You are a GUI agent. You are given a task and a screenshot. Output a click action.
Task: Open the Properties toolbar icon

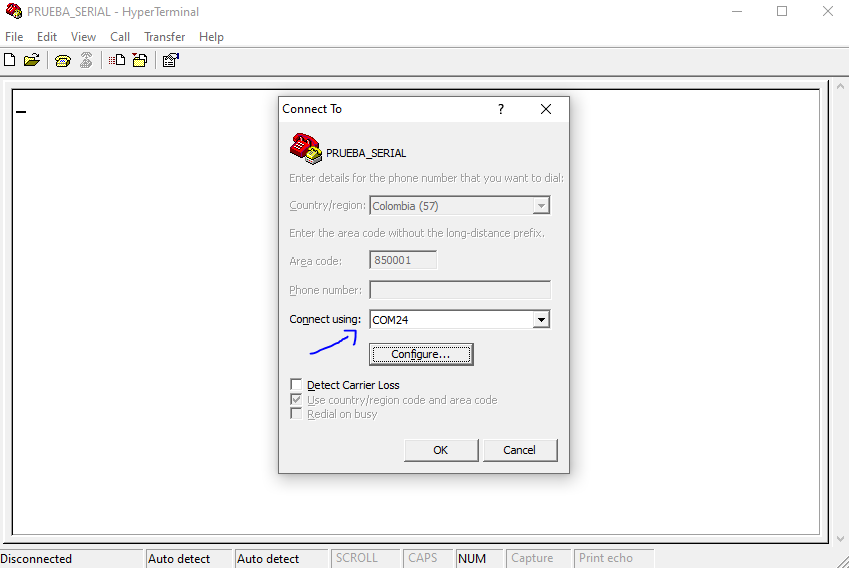coord(170,60)
